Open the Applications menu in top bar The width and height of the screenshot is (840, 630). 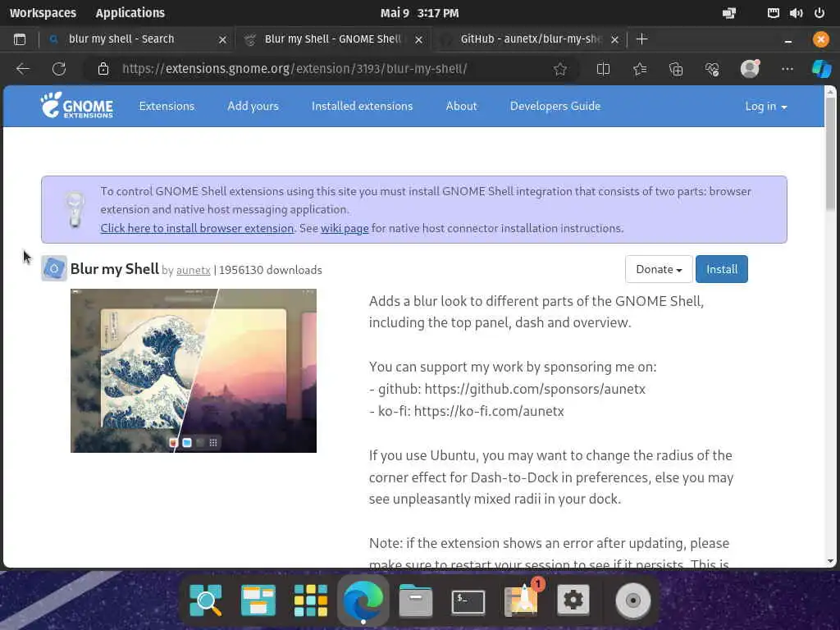tap(130, 13)
